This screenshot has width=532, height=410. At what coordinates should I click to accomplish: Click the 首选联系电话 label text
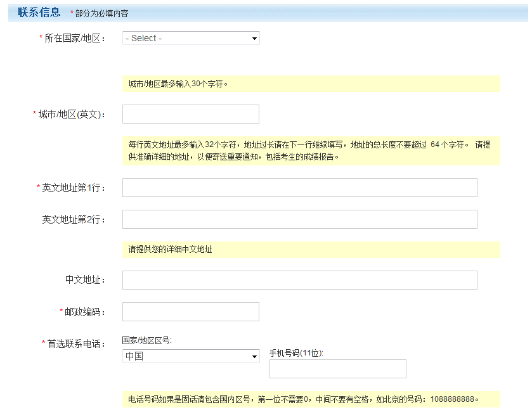[x=75, y=344]
